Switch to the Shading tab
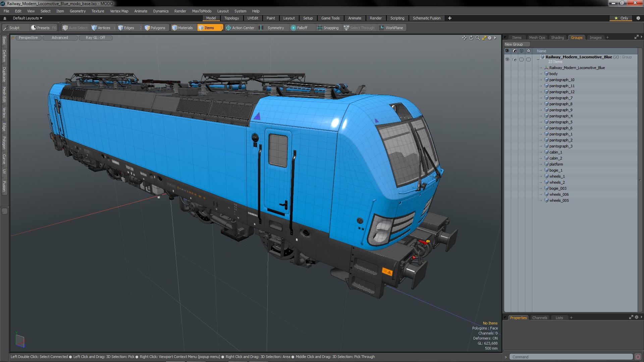Viewport: 644px width, 362px height. pos(557,38)
